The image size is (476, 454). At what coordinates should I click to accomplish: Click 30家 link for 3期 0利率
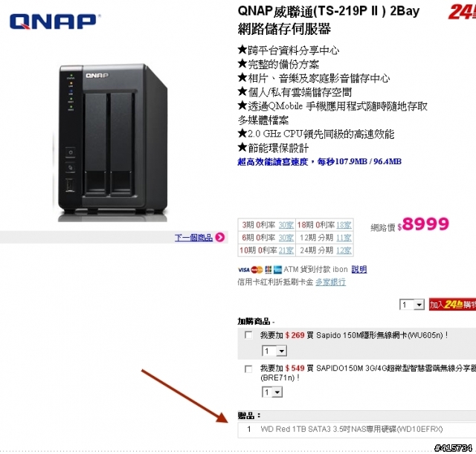tap(286, 225)
